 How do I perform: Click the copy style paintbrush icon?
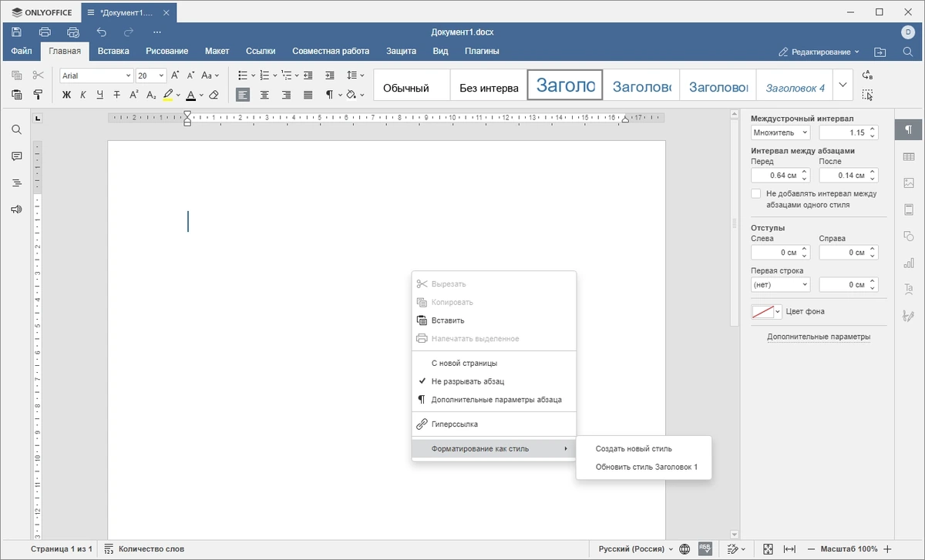(37, 95)
